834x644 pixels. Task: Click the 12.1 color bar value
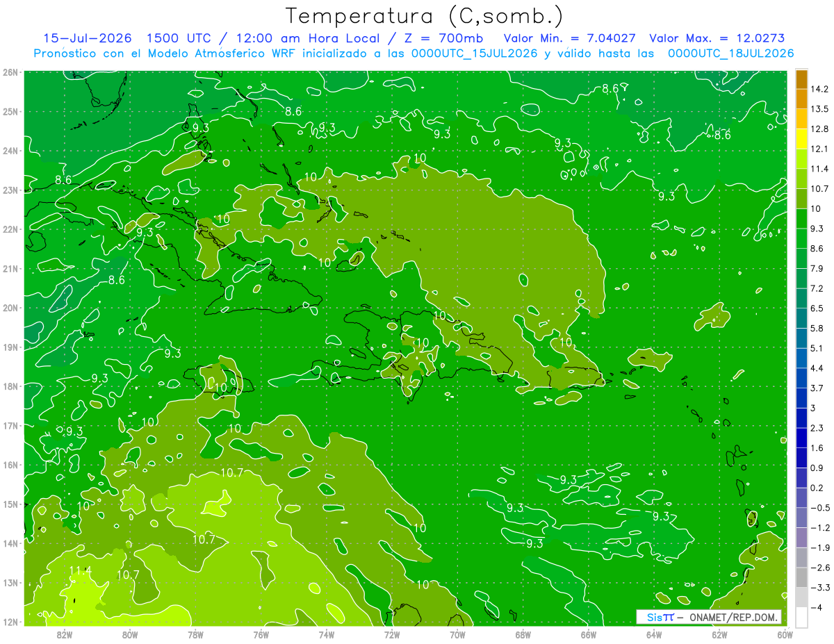(819, 149)
